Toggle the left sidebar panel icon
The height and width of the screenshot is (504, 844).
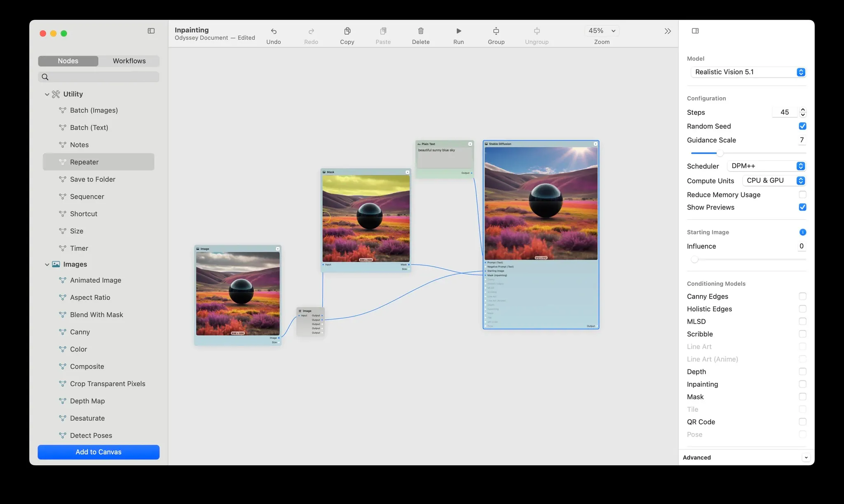(151, 31)
